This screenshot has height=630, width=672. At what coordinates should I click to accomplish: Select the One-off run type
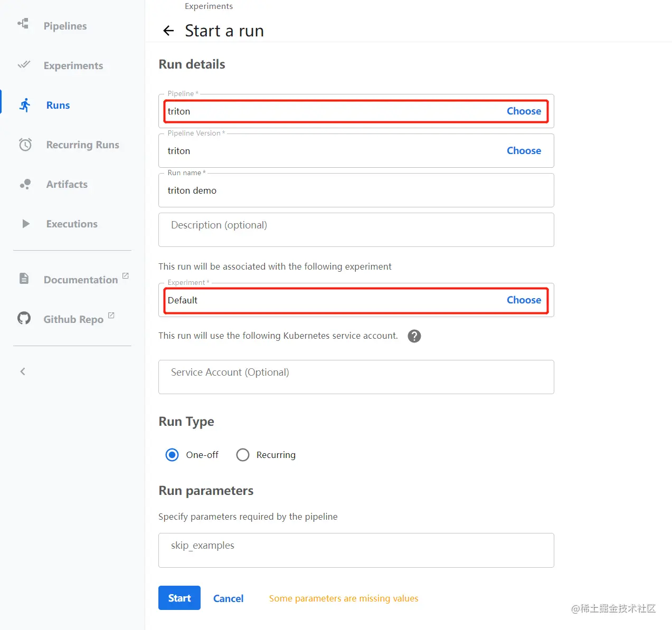[172, 455]
